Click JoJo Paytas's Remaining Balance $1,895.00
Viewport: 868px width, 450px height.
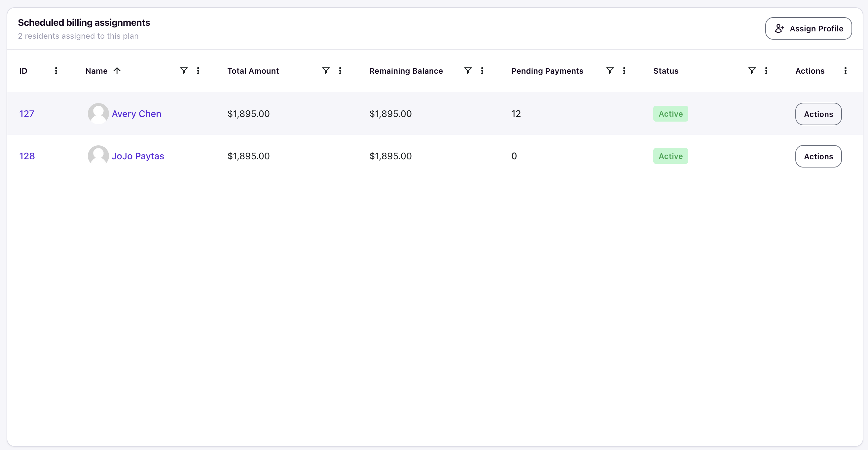click(x=390, y=156)
